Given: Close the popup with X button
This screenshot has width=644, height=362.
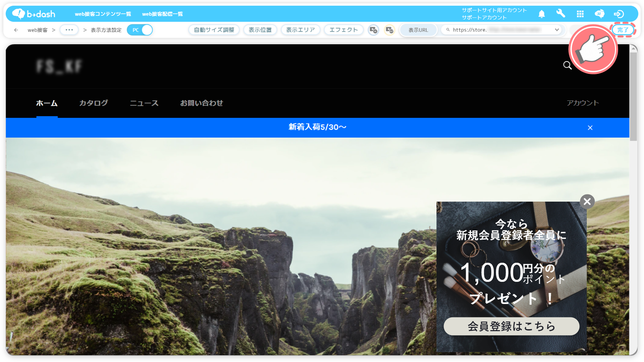Looking at the screenshot, I should point(587,202).
